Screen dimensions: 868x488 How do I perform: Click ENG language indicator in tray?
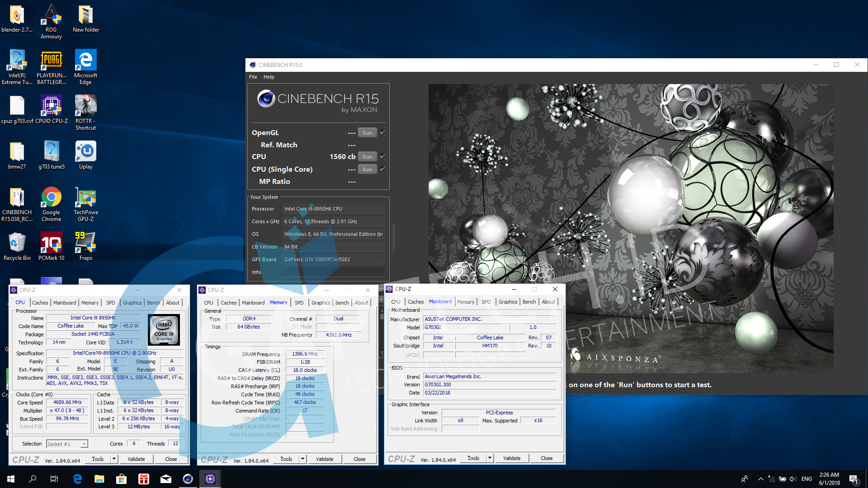[807, 479]
